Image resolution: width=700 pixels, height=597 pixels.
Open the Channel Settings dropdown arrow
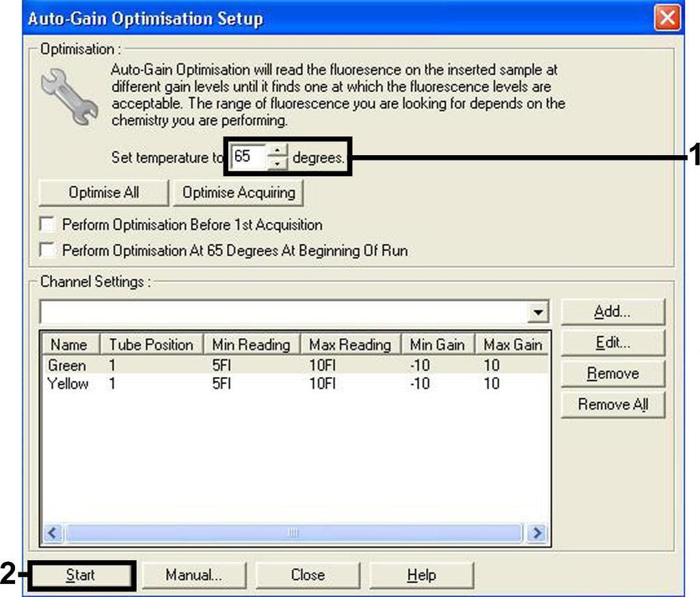tap(538, 312)
